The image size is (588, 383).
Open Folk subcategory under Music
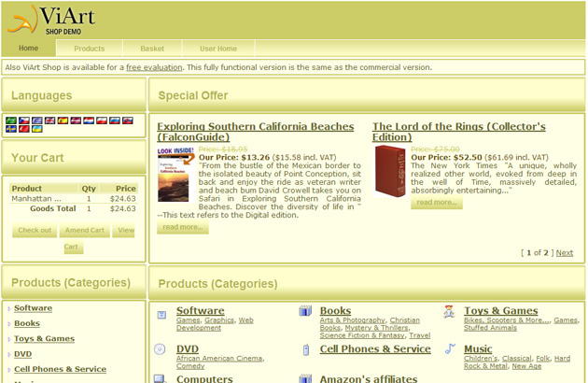click(x=542, y=359)
